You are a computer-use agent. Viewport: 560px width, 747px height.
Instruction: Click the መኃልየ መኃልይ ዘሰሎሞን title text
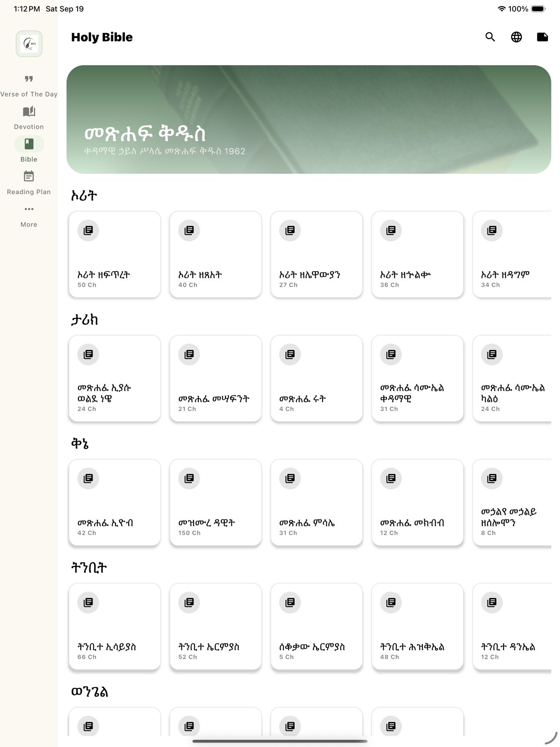pos(509,517)
